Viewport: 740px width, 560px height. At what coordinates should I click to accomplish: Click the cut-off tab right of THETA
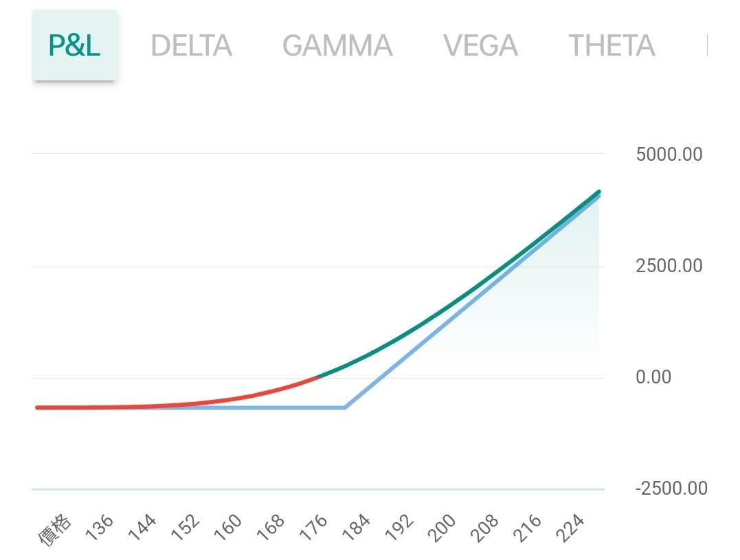coord(706,46)
